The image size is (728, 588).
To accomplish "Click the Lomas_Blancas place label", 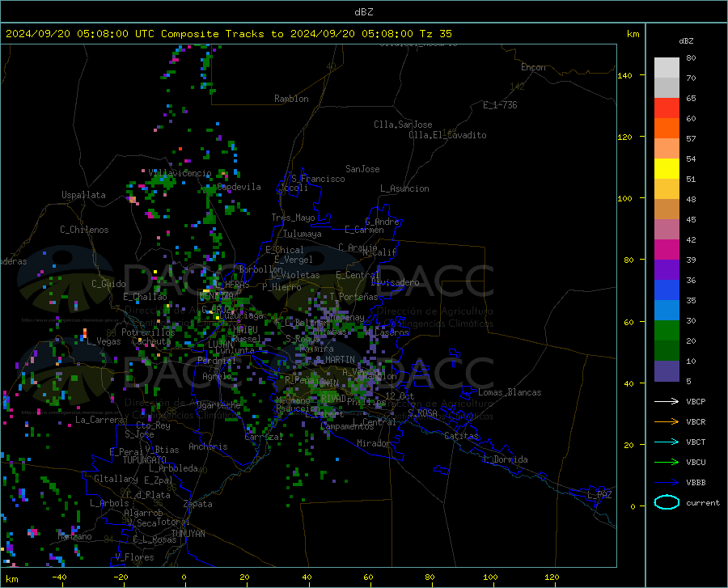I will point(510,392).
